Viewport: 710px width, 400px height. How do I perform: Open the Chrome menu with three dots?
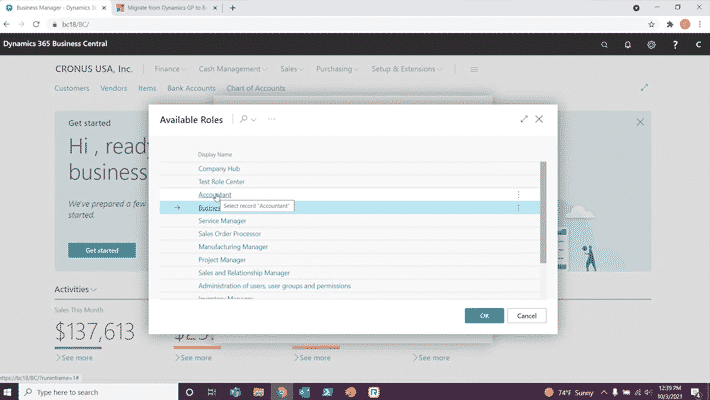pos(700,24)
